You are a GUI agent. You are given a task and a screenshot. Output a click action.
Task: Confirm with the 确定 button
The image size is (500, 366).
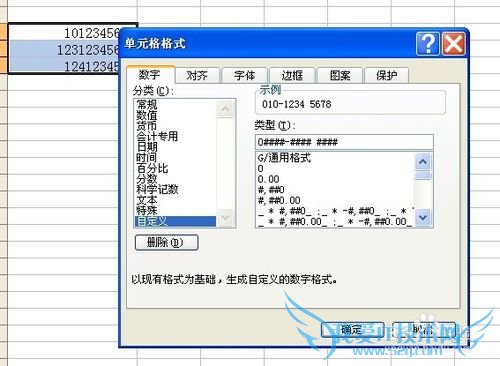click(353, 330)
